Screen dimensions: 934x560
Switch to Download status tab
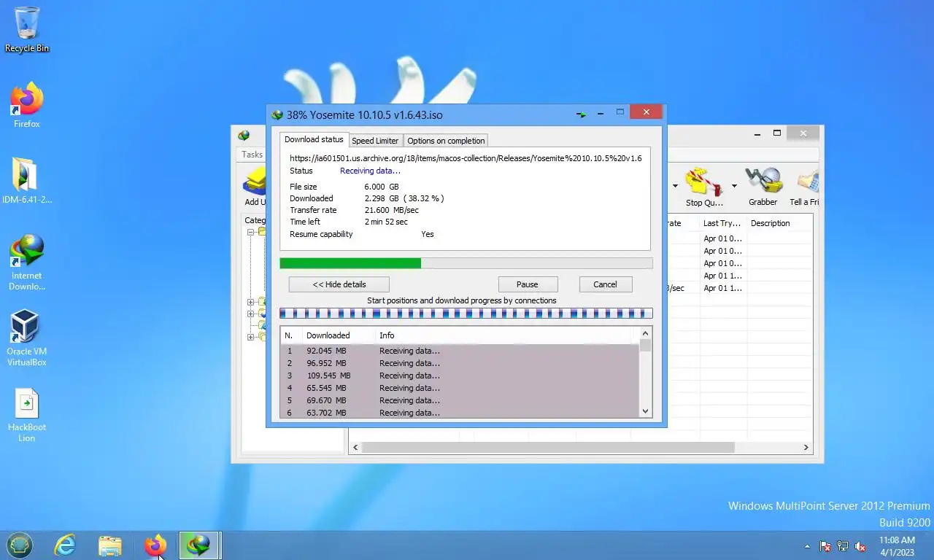(x=314, y=139)
